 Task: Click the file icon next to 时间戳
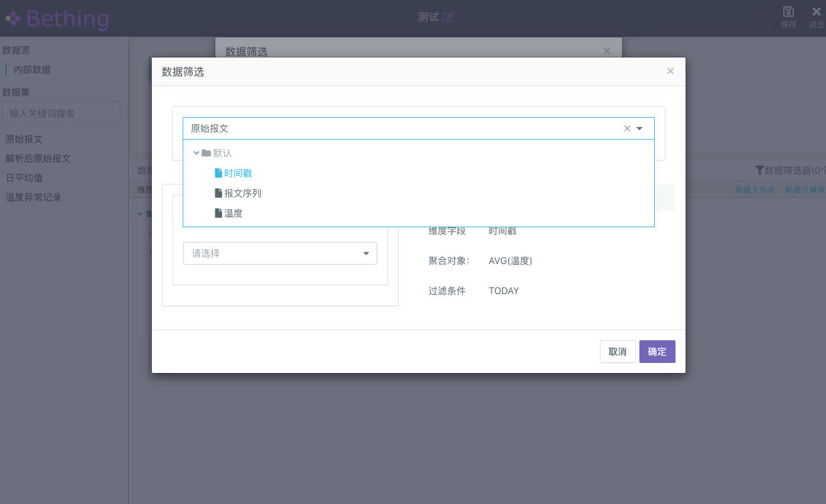pyautogui.click(x=218, y=173)
